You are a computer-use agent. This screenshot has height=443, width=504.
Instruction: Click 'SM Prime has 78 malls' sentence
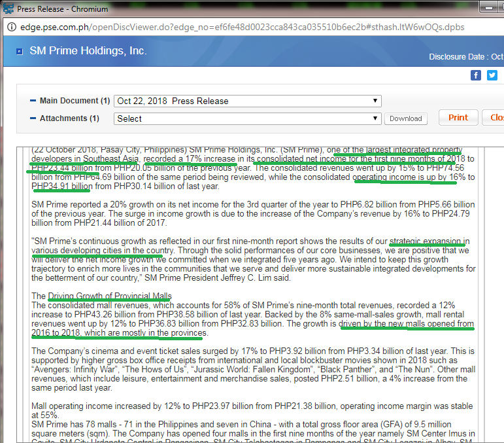pos(74,424)
